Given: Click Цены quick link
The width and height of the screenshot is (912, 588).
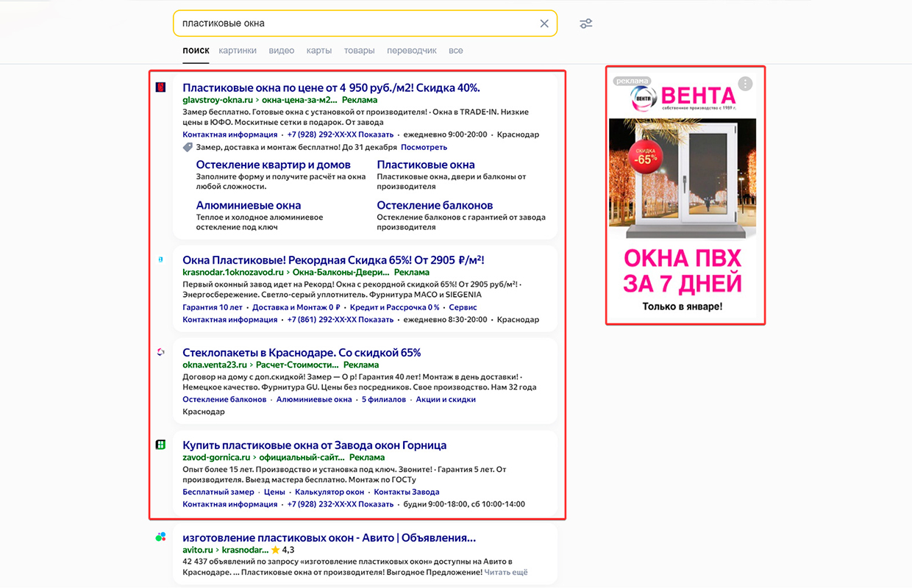Looking at the screenshot, I should pos(274,492).
